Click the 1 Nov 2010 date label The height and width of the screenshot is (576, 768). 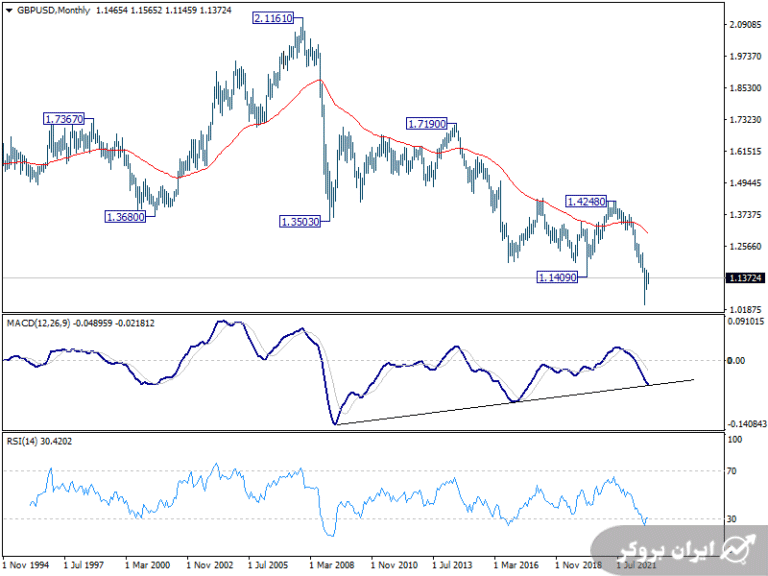[x=394, y=565]
